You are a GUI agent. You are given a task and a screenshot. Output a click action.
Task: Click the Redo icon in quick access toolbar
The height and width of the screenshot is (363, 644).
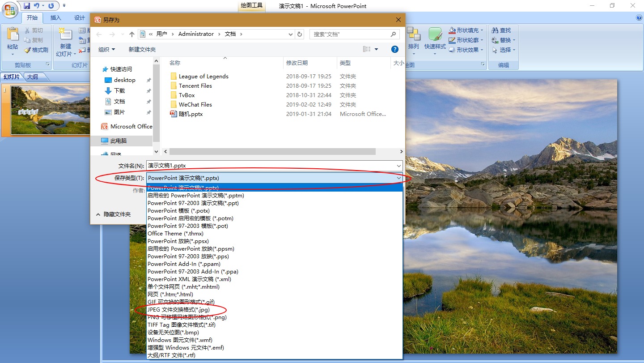click(51, 6)
